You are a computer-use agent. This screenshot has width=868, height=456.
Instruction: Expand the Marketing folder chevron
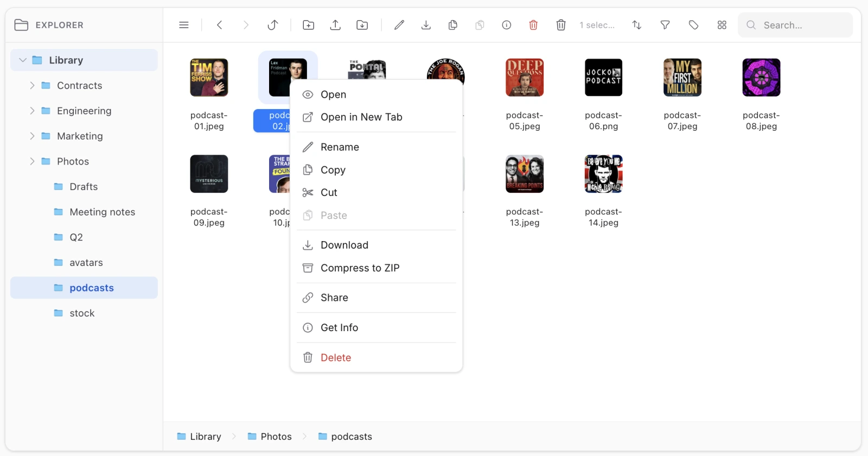(32, 136)
